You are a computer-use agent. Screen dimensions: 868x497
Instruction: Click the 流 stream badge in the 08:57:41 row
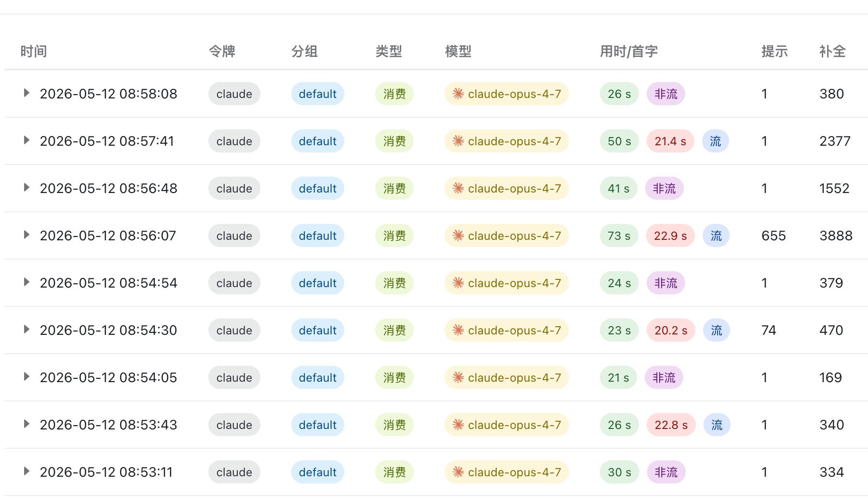point(715,141)
